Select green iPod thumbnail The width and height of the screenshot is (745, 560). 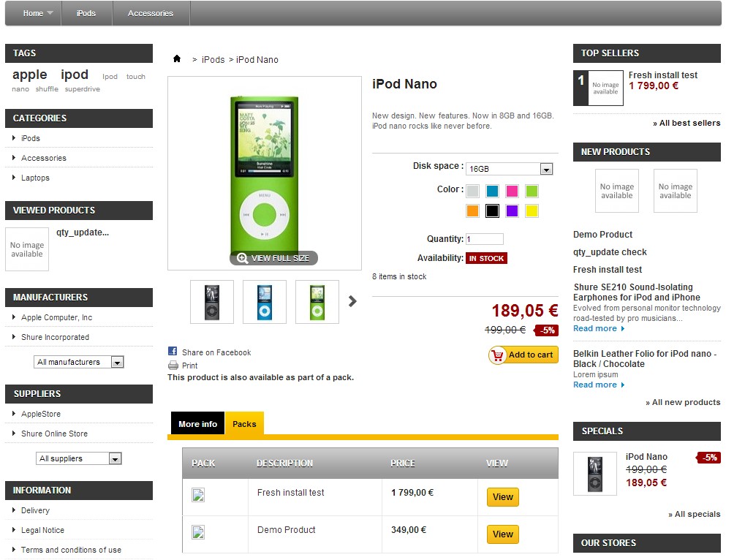(x=317, y=302)
